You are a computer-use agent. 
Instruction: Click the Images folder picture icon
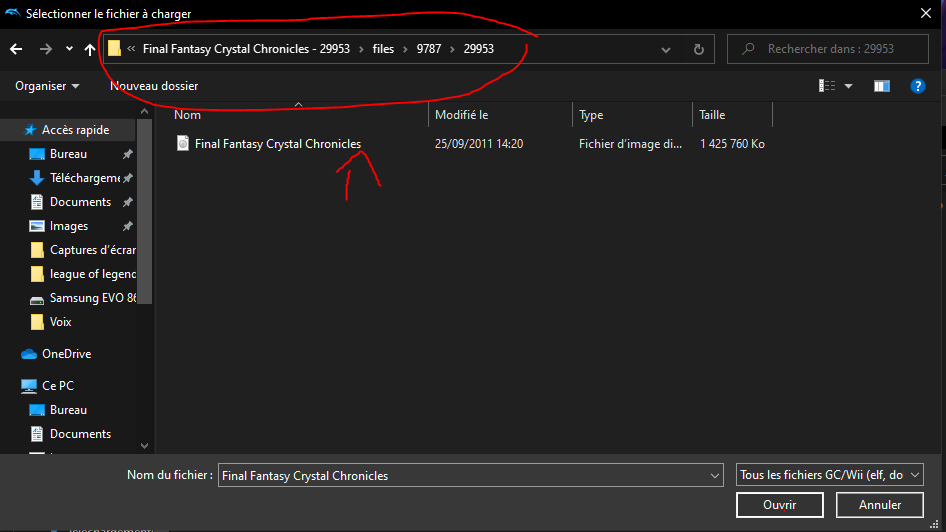point(37,226)
